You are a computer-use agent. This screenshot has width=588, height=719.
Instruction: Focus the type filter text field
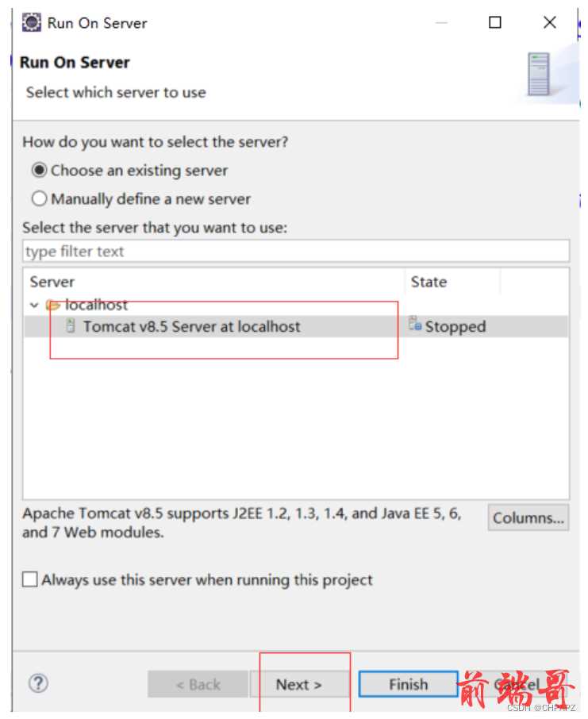pyautogui.click(x=296, y=252)
